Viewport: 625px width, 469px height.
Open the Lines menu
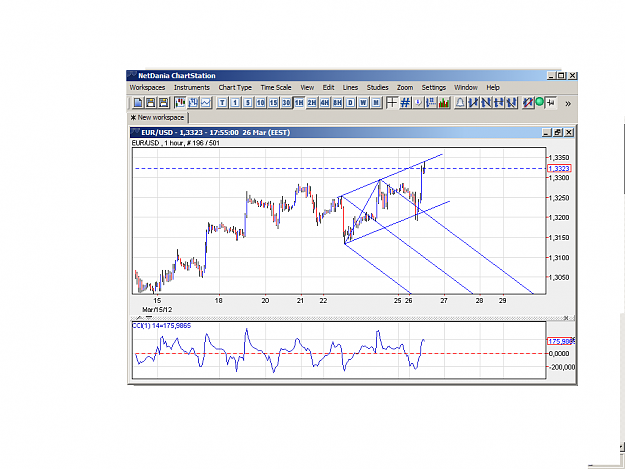click(350, 87)
